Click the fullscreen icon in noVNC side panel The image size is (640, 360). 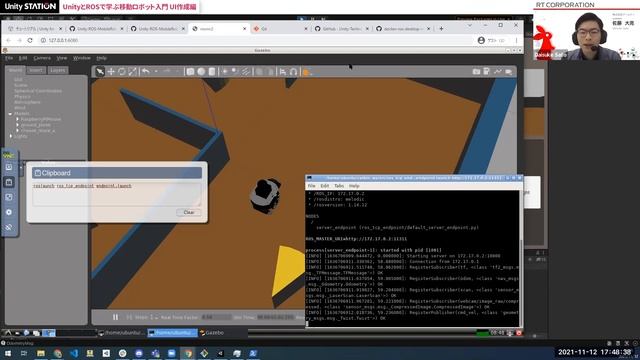tap(9, 197)
